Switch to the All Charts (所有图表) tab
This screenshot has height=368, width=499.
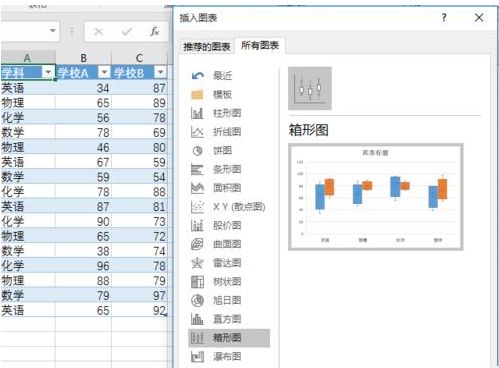coord(260,45)
